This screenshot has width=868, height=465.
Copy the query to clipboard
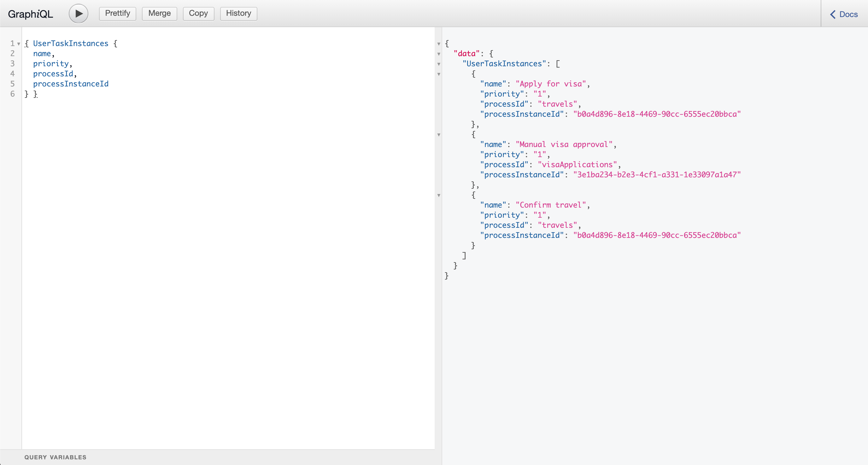(198, 14)
